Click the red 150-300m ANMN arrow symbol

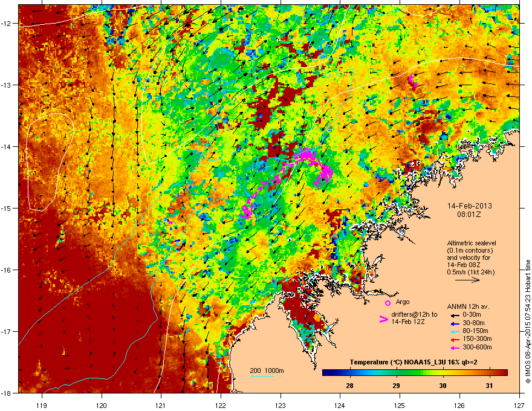tap(455, 339)
